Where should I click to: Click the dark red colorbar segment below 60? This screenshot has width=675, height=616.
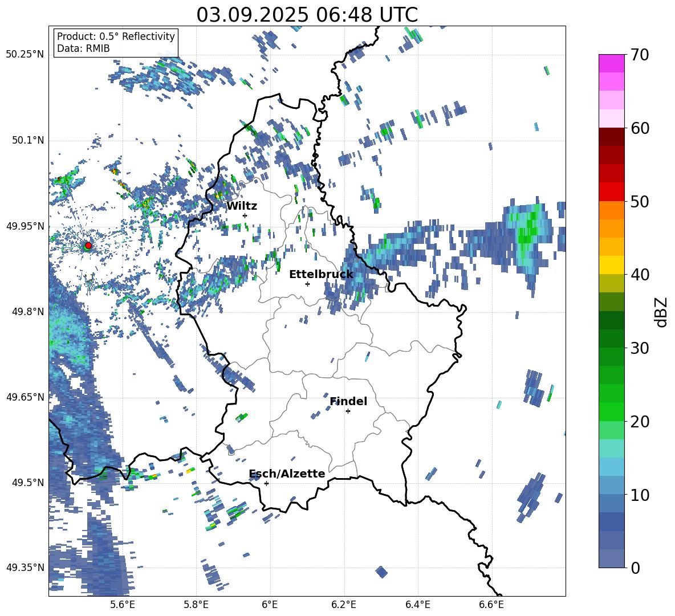click(611, 137)
